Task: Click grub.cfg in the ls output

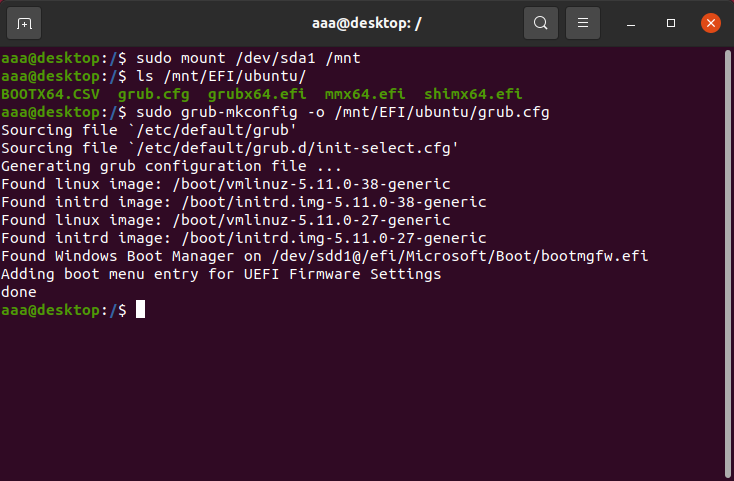Action: coord(154,94)
